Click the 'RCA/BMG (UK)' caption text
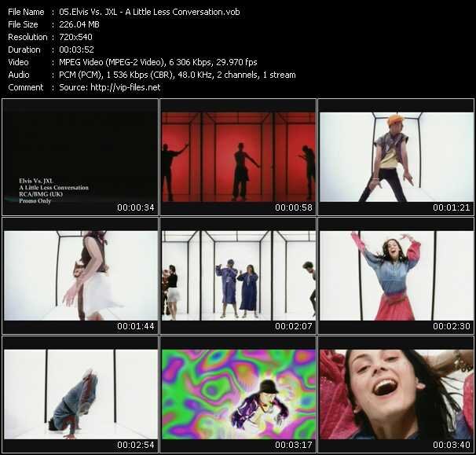 (41, 194)
